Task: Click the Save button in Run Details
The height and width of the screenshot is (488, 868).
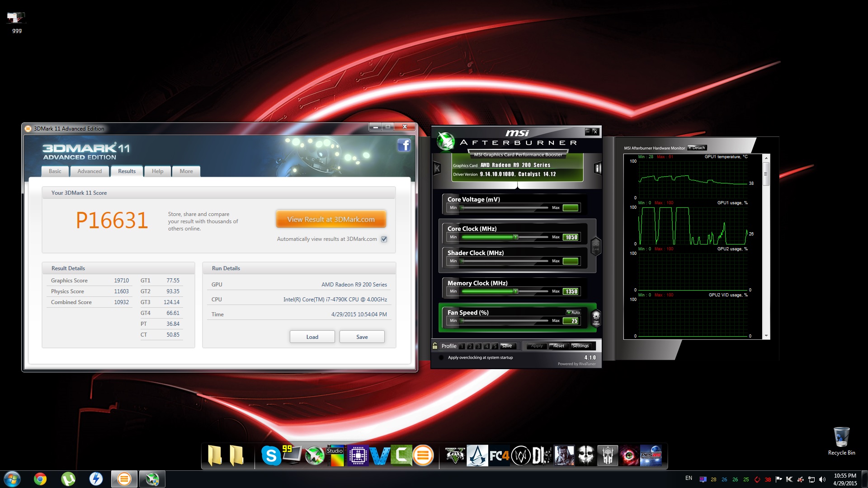Action: coord(362,337)
